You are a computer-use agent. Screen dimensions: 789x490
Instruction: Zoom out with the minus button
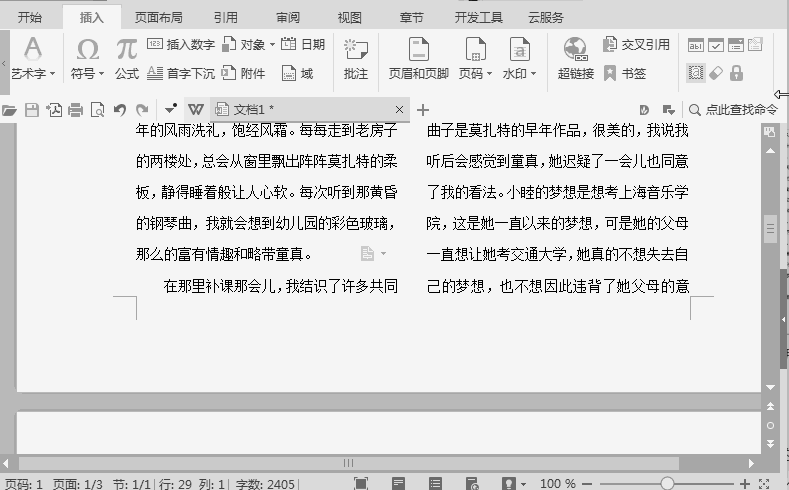[x=586, y=484]
